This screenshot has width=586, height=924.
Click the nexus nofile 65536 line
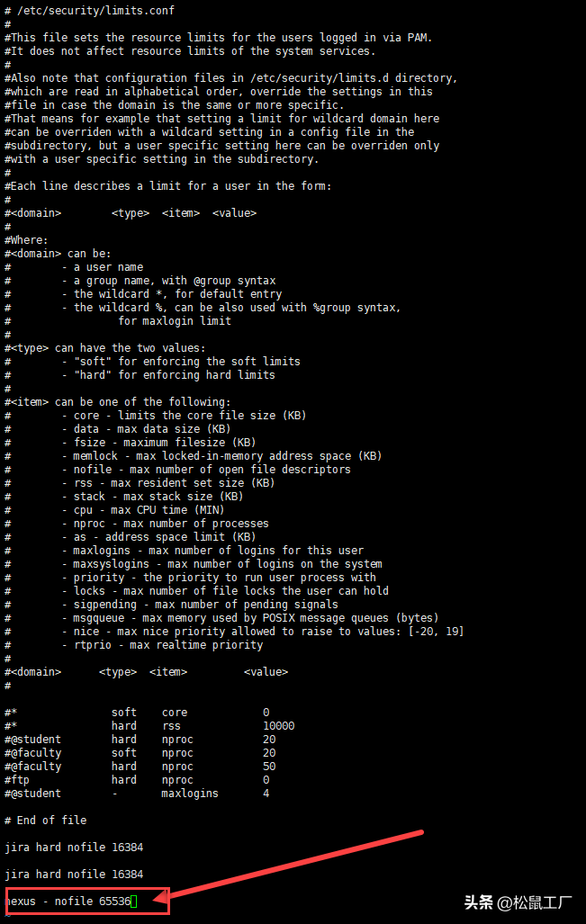pyautogui.click(x=68, y=901)
